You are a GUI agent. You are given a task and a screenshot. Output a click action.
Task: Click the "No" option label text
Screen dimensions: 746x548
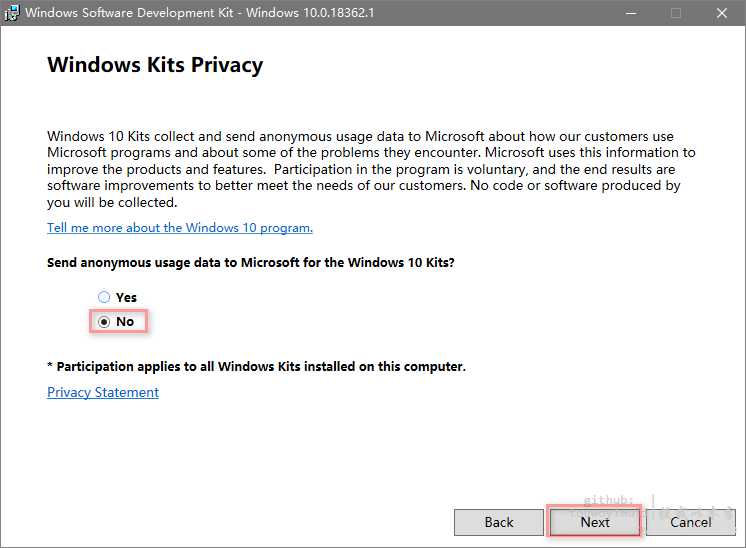[125, 321]
